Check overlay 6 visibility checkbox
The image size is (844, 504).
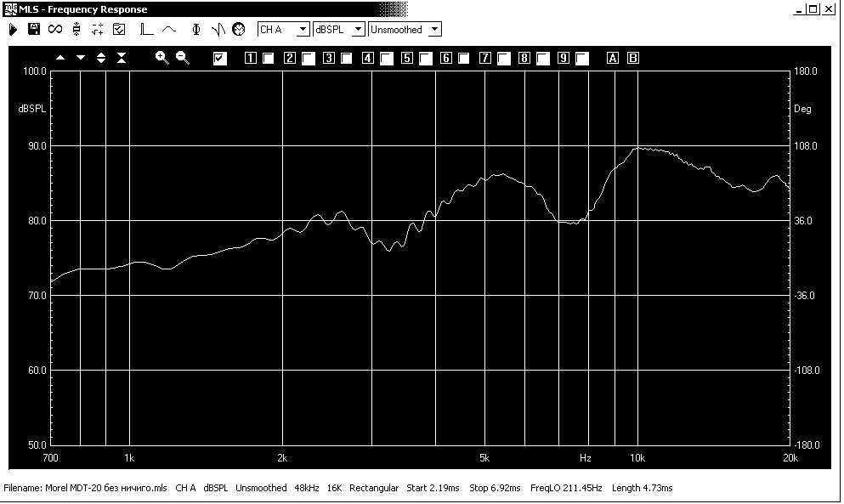(x=464, y=58)
